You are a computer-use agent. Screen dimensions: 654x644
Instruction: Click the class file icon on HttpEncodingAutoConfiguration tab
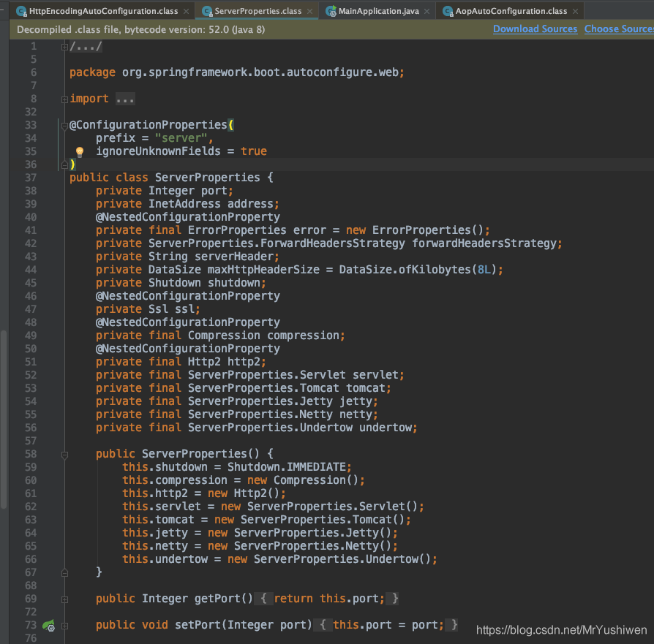[21, 12]
